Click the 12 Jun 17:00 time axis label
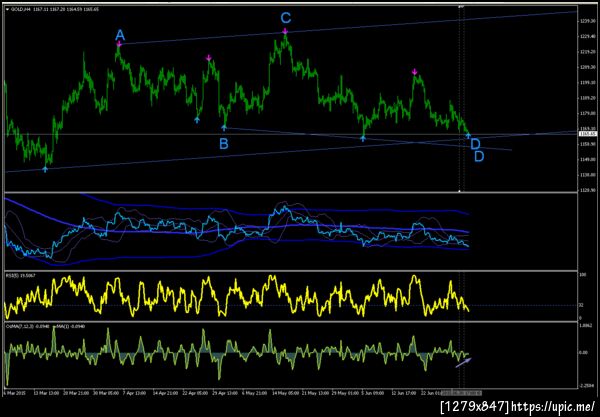The width and height of the screenshot is (600, 417). (x=403, y=393)
